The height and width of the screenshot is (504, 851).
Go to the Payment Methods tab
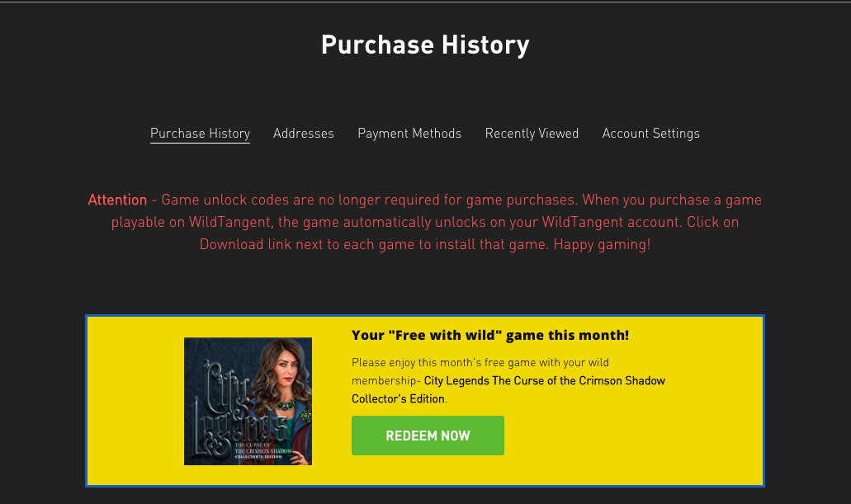pyautogui.click(x=409, y=134)
